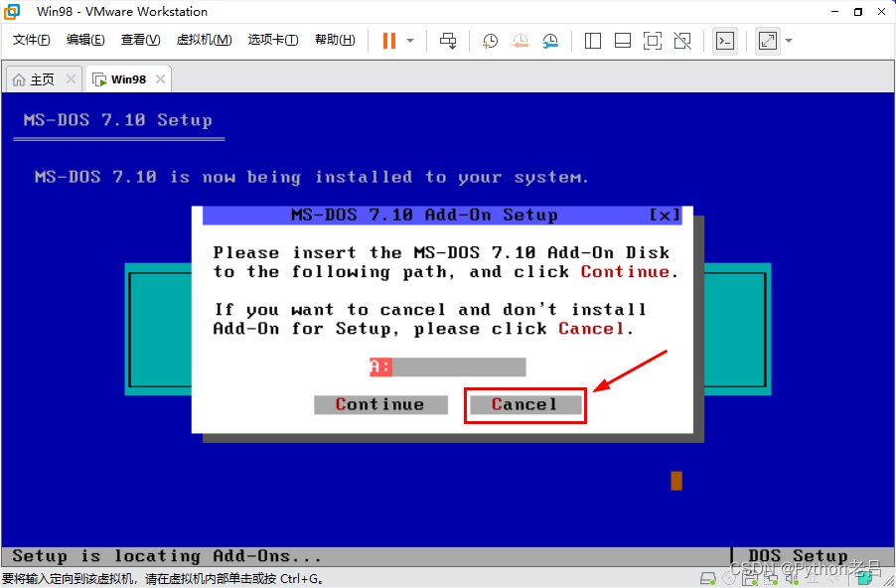This screenshot has height=588, width=896.
Task: Open the 虚拟机(M) menu
Action: (204, 40)
